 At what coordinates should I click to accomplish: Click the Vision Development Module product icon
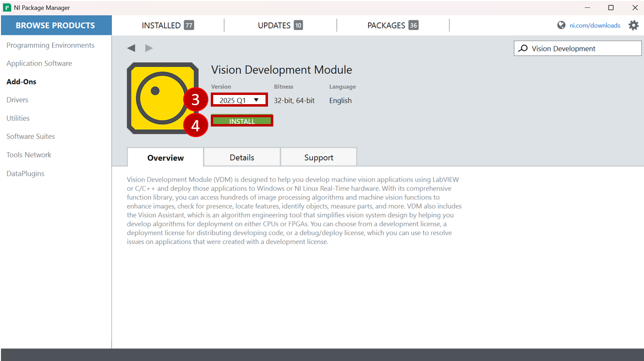click(163, 98)
